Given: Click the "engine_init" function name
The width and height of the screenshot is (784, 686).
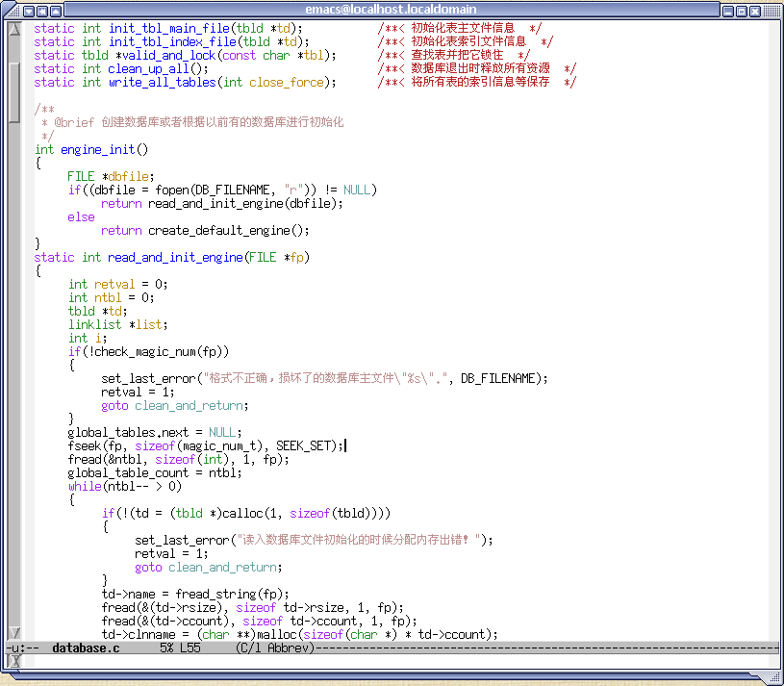Looking at the screenshot, I should pyautogui.click(x=97, y=150).
